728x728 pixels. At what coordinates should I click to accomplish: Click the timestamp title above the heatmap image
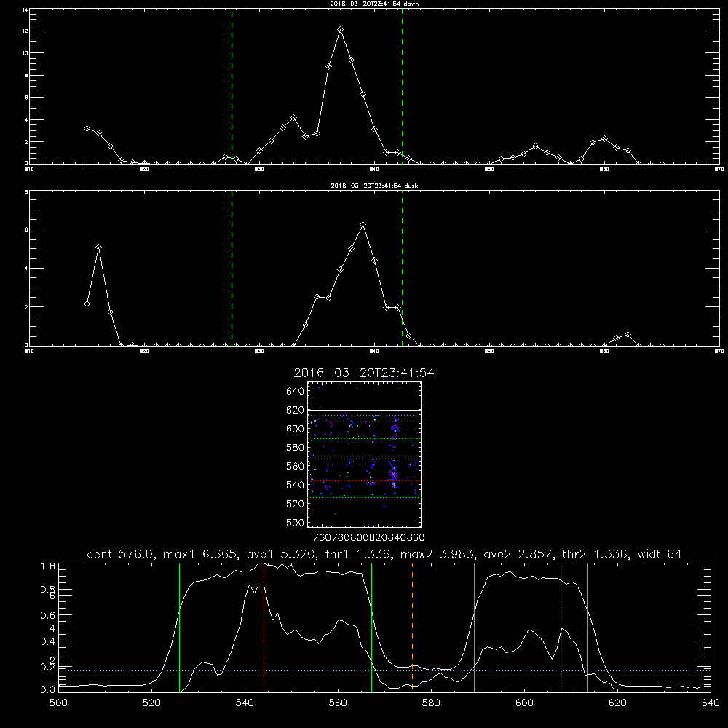[364, 373]
